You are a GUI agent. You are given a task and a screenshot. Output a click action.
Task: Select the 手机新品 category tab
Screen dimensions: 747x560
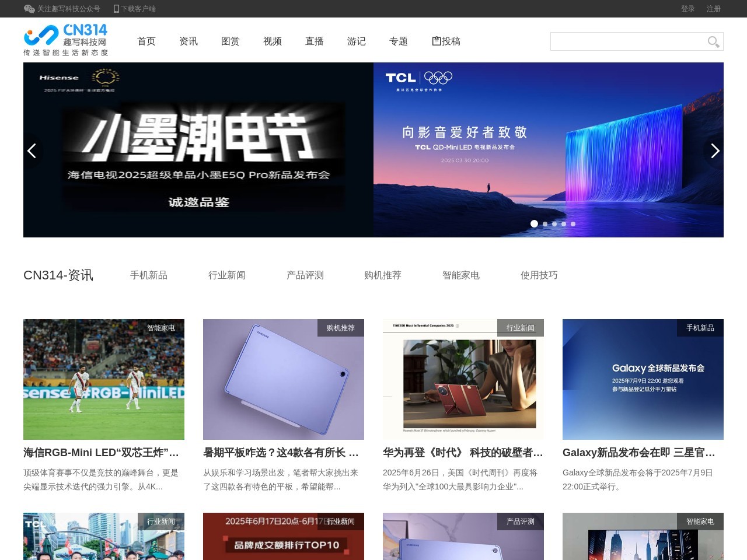coord(149,275)
